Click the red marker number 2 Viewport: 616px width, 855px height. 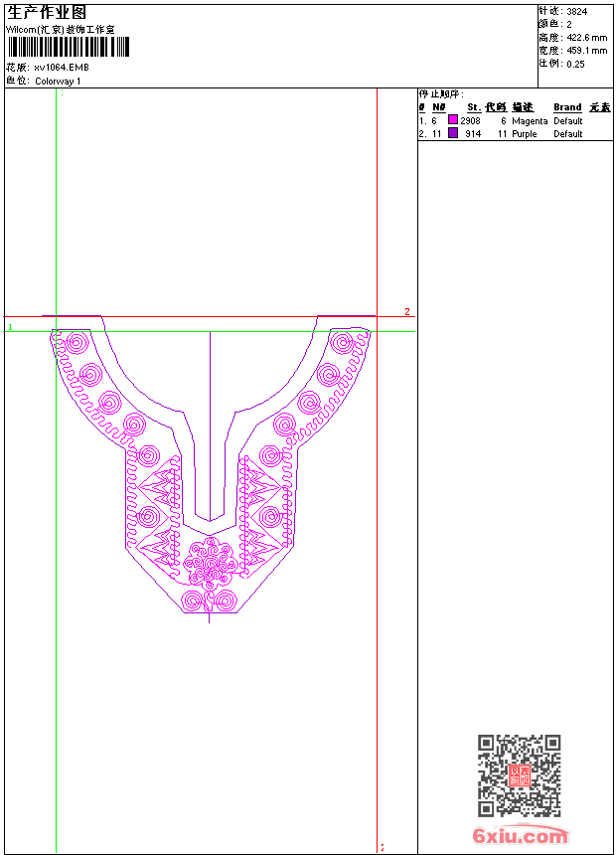pyautogui.click(x=406, y=311)
